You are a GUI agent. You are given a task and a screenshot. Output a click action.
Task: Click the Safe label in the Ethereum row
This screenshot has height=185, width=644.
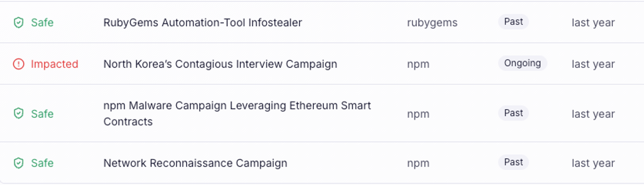pos(42,114)
